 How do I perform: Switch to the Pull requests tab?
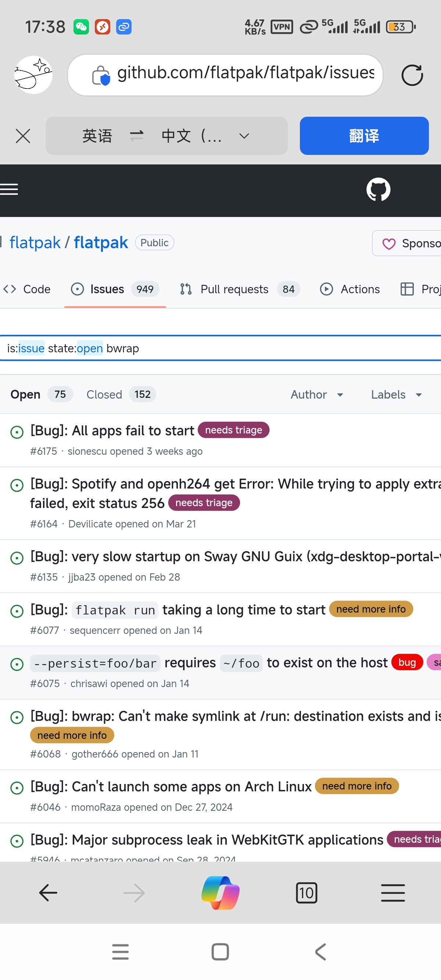(x=240, y=289)
